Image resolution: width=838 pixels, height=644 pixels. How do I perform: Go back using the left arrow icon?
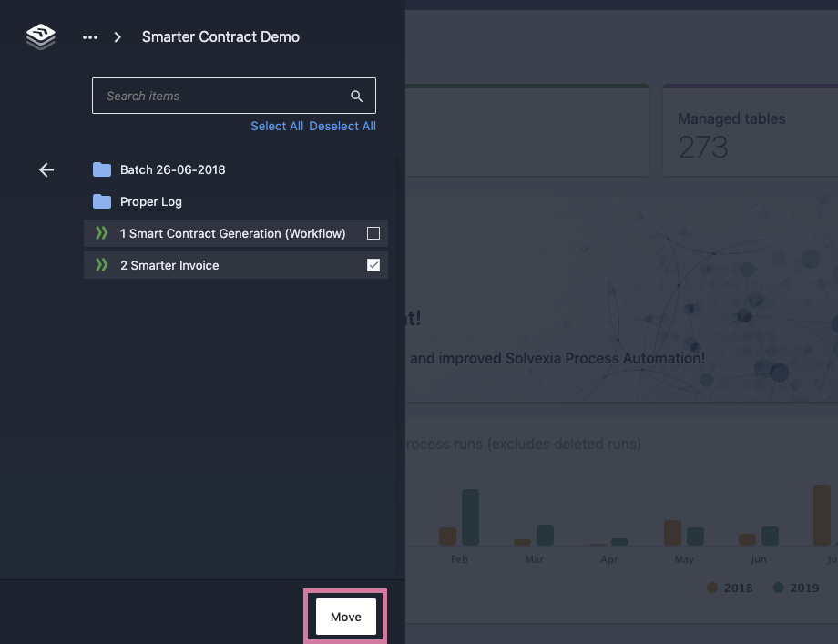[46, 169]
